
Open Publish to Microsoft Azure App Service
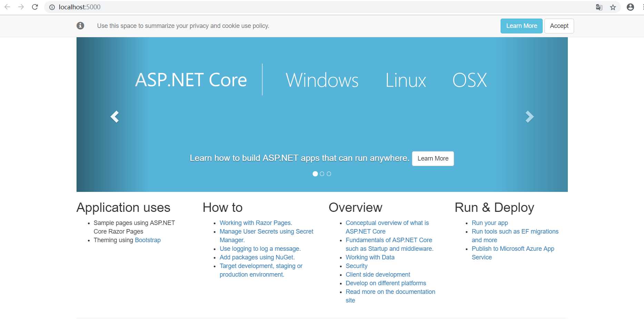[513, 253]
